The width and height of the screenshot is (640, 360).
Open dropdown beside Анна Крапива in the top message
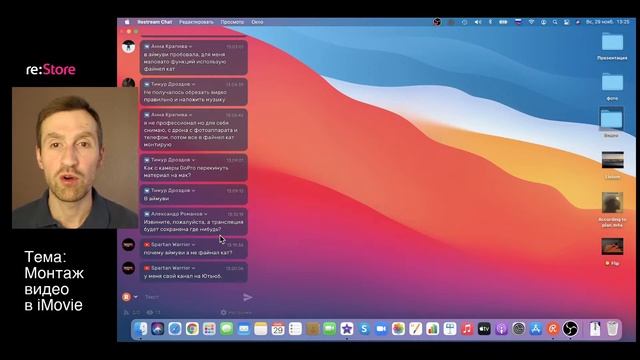(190, 47)
